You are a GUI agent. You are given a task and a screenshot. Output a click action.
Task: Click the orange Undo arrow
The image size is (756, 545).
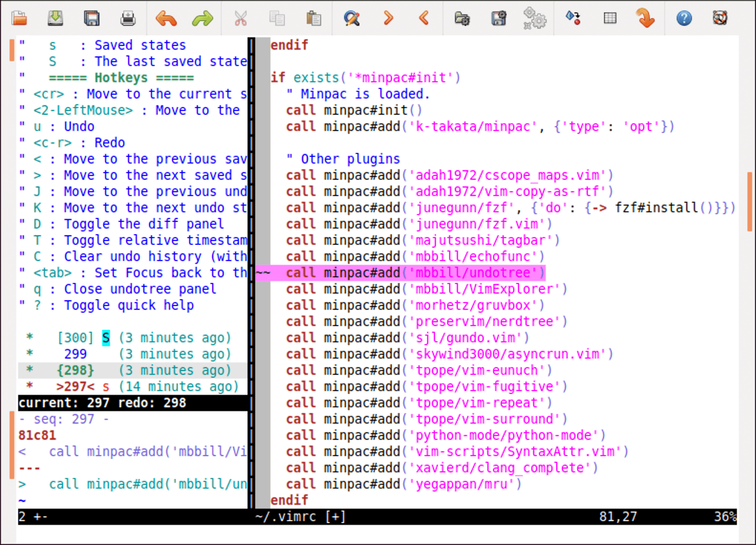click(x=166, y=19)
